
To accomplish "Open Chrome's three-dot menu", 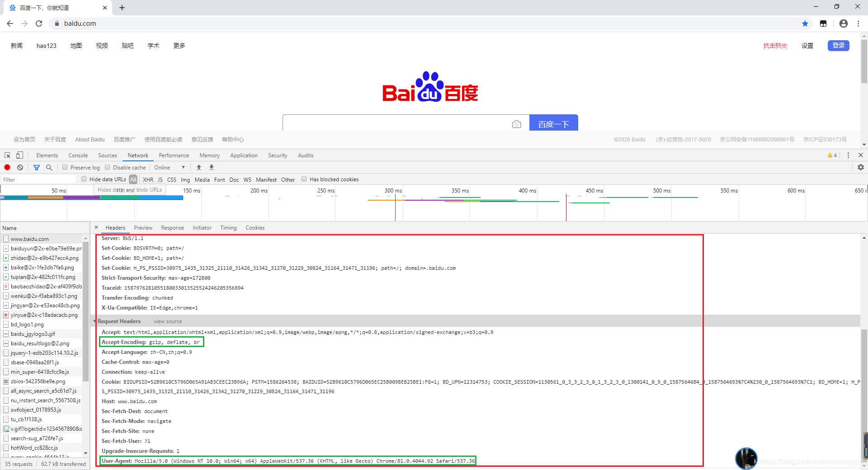I will tap(858, 23).
